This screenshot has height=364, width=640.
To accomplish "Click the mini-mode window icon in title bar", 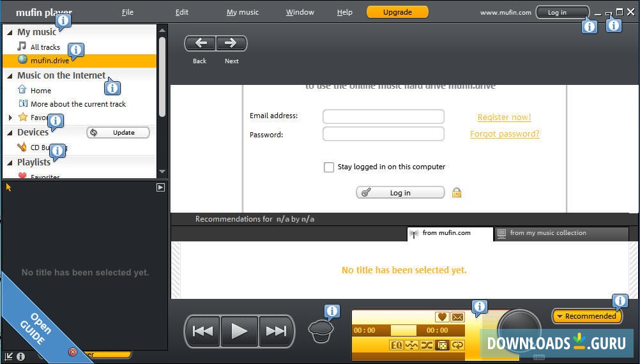I will pos(609,13).
